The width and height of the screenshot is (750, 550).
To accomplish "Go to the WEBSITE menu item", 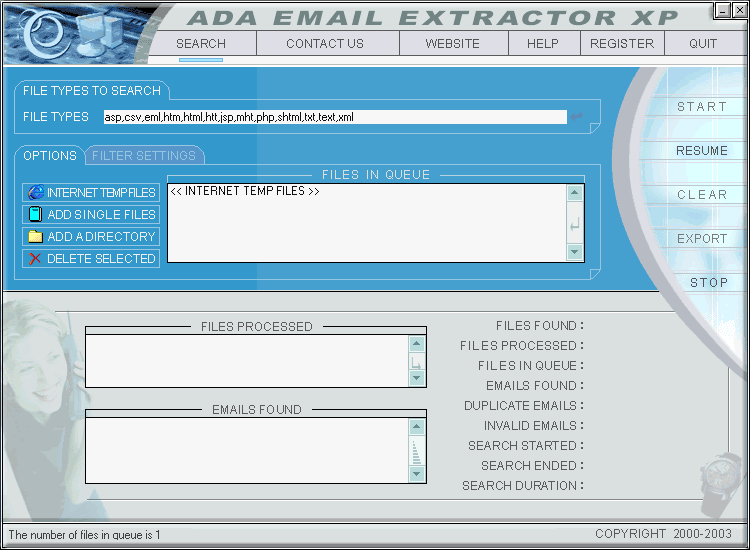I will (452, 44).
